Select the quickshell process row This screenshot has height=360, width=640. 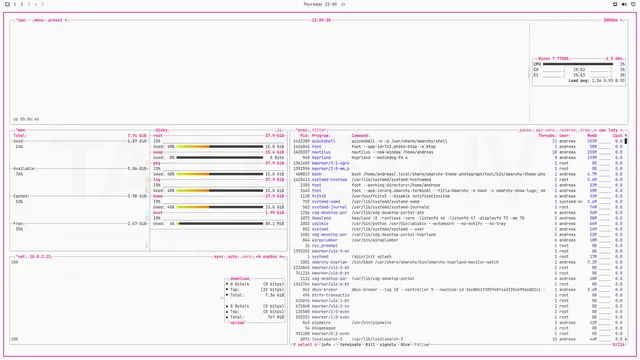click(458, 141)
